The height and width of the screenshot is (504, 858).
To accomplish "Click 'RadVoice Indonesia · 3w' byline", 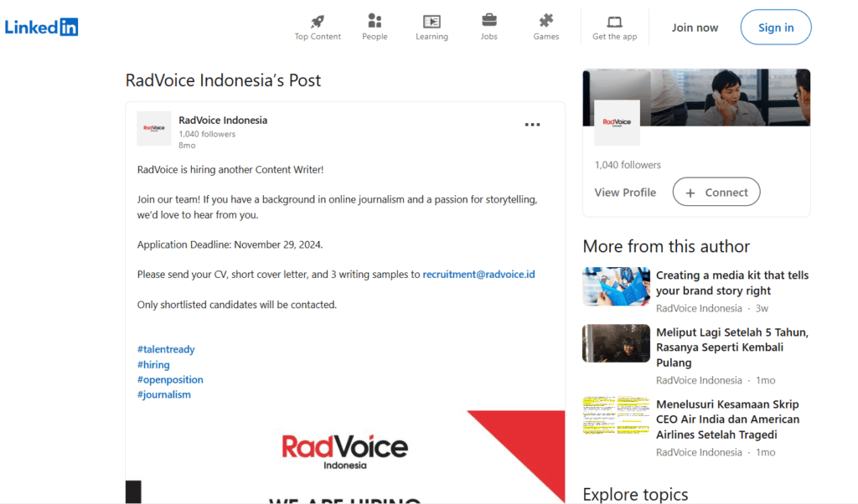I will (x=712, y=308).
